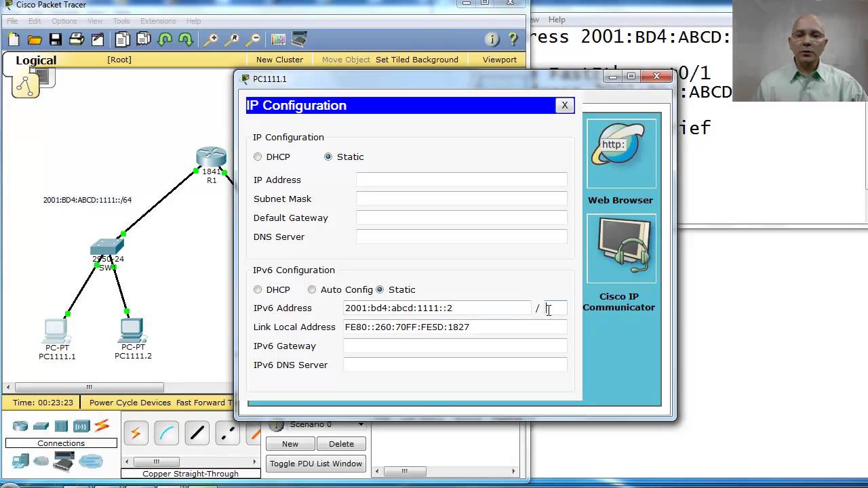Save the network with floppy disk icon
The height and width of the screenshot is (488, 868).
coord(56,40)
